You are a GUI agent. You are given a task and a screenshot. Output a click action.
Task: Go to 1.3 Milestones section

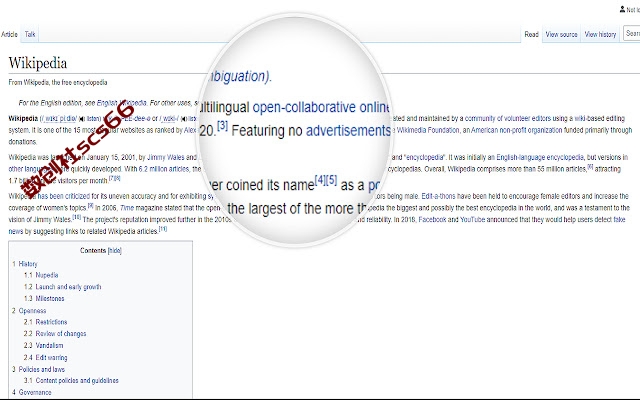point(44,298)
